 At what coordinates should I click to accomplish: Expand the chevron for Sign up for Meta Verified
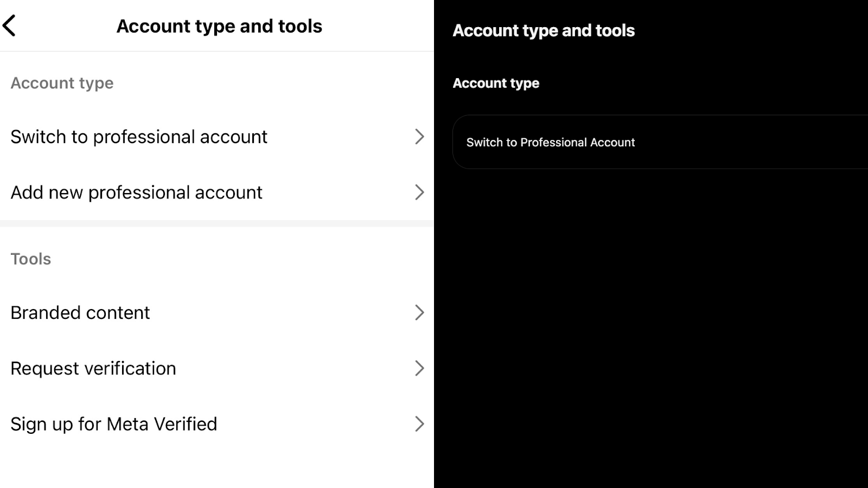[x=419, y=424]
